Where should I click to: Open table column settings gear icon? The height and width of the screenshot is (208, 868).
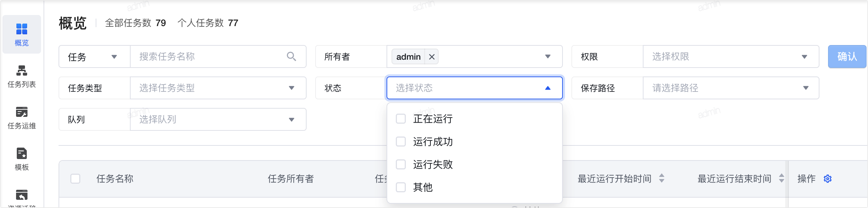tap(828, 179)
